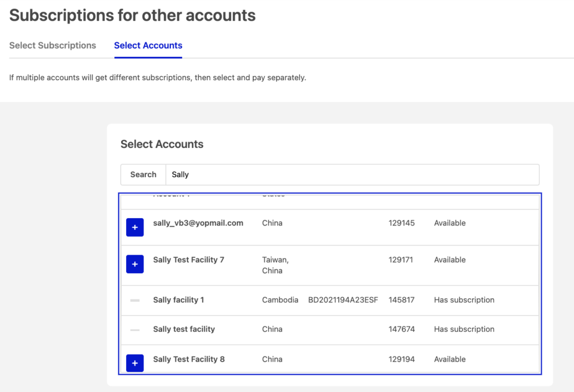Click account ID 129194

401,359
